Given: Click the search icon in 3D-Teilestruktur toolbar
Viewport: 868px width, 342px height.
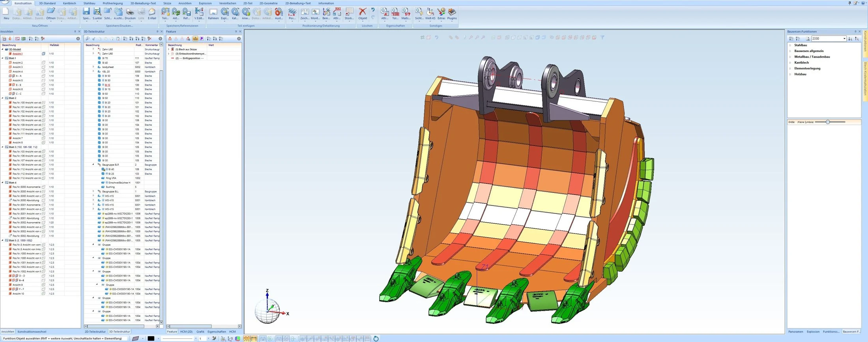Looking at the screenshot, I should [x=88, y=39].
